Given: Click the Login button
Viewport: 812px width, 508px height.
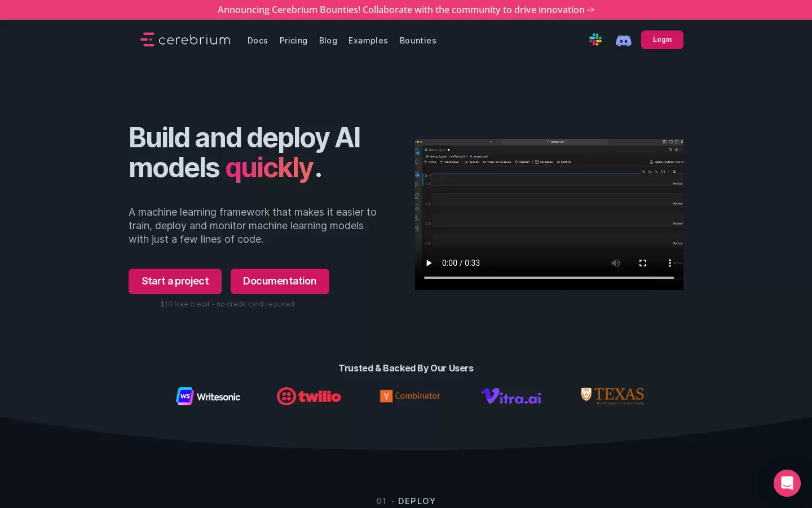Looking at the screenshot, I should tap(662, 40).
